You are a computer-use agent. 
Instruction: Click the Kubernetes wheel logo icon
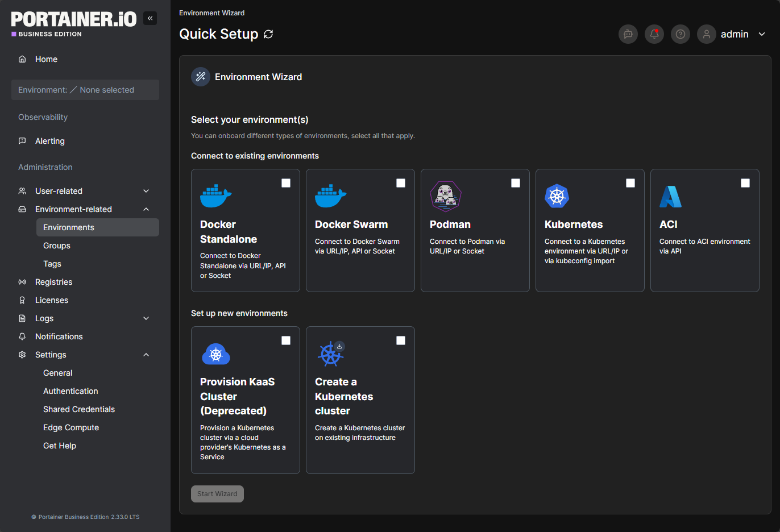557,196
